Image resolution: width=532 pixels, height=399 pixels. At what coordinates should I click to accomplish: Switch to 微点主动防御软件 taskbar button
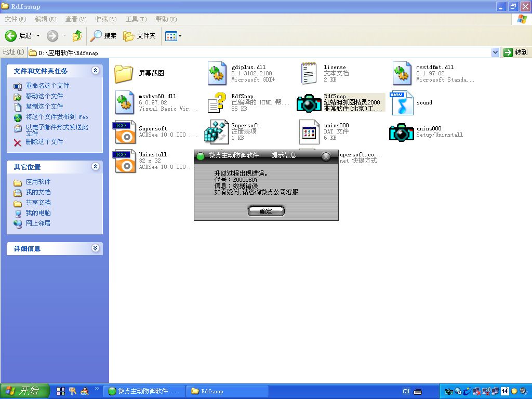pyautogui.click(x=145, y=391)
